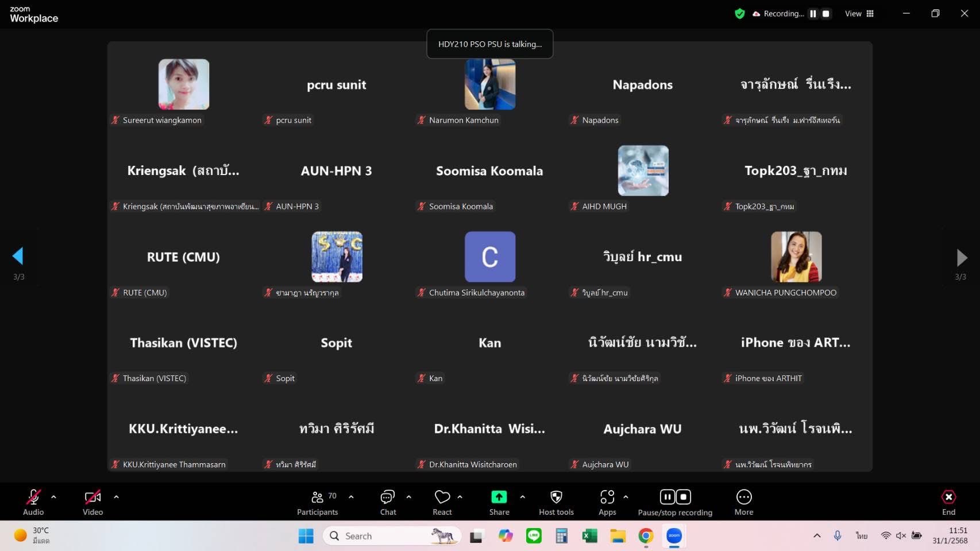
Task: Click the Windows taskbar Search box
Action: [391, 536]
